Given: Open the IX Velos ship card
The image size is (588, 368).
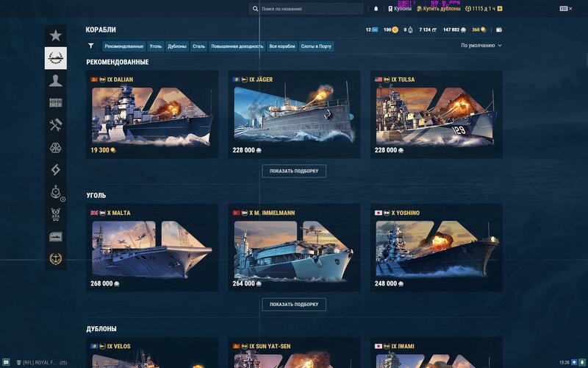Looking at the screenshot, I should click(x=152, y=353).
